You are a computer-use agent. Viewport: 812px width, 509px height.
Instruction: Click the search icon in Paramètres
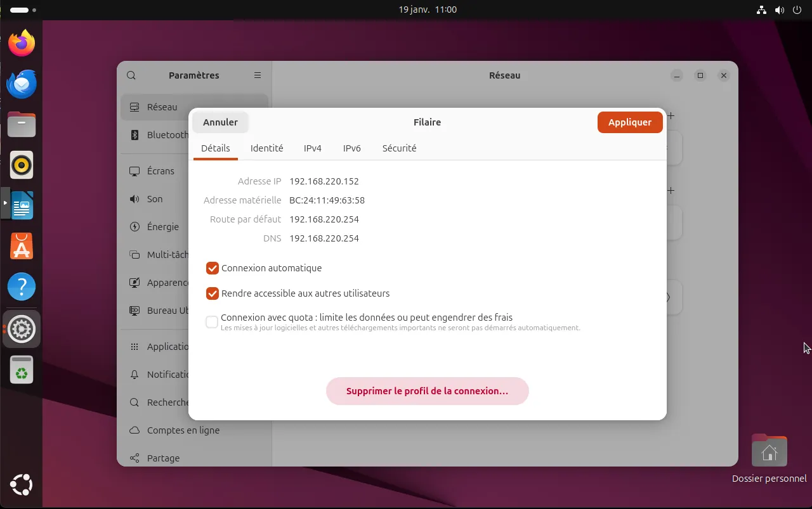(131, 75)
